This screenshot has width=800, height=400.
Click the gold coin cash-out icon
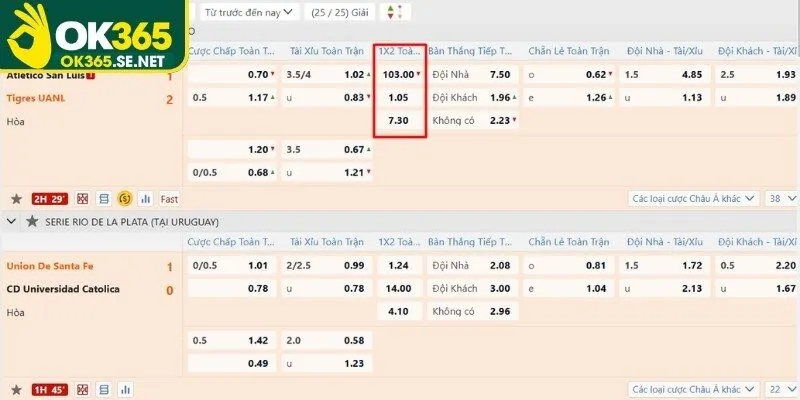[125, 199]
